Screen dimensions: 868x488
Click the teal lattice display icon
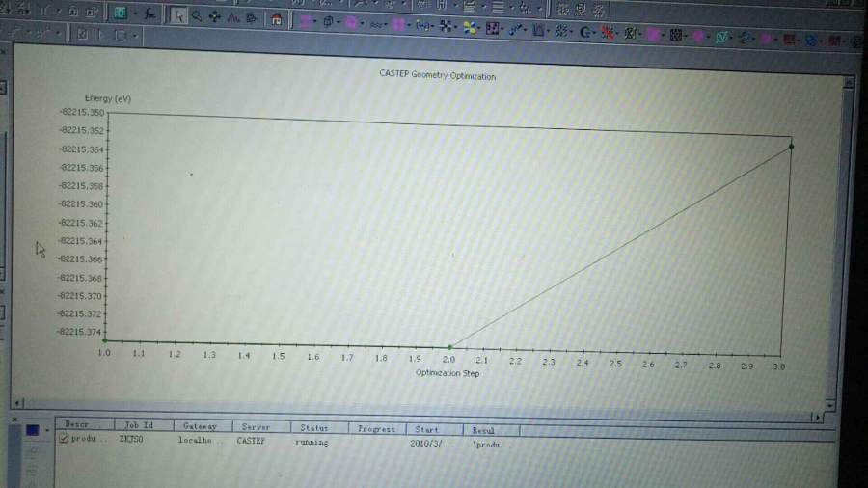121,13
